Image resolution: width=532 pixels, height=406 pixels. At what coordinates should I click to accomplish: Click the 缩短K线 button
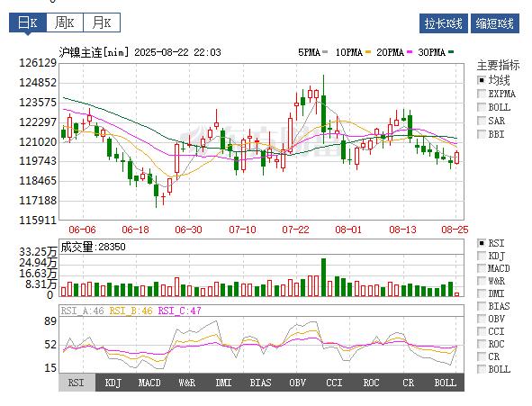495,23
